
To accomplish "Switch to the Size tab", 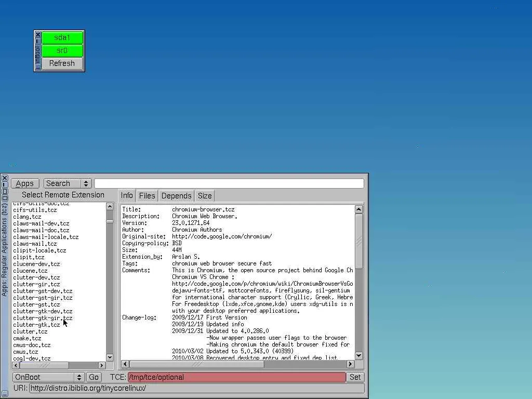I will pyautogui.click(x=205, y=196).
